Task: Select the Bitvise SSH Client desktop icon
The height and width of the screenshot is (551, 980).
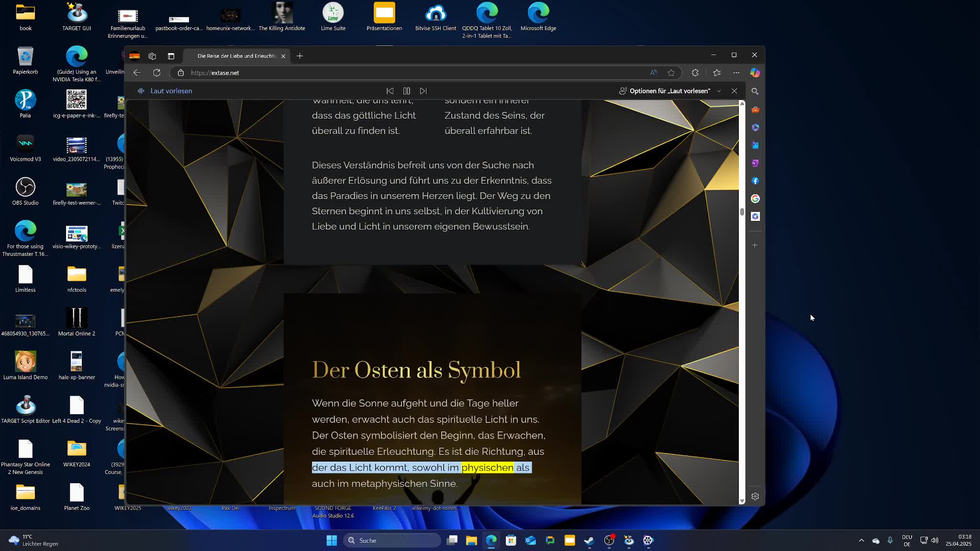Action: coord(435,17)
